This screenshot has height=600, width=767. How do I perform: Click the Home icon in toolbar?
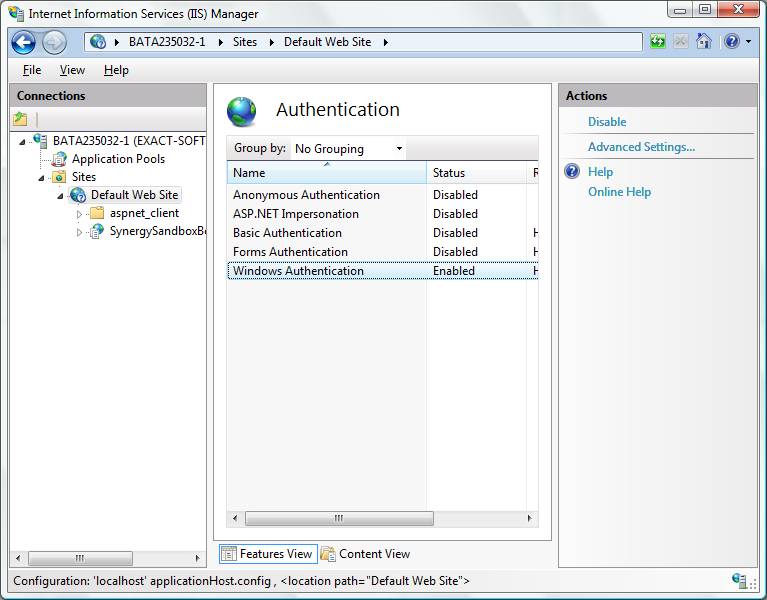coord(704,42)
